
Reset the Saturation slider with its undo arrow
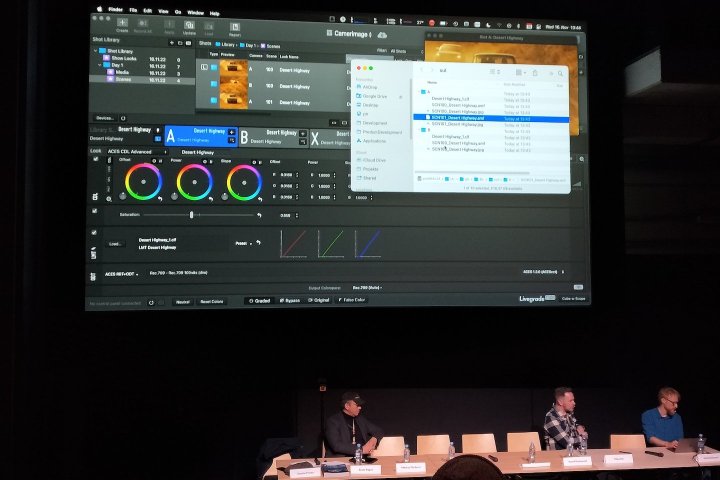[259, 215]
